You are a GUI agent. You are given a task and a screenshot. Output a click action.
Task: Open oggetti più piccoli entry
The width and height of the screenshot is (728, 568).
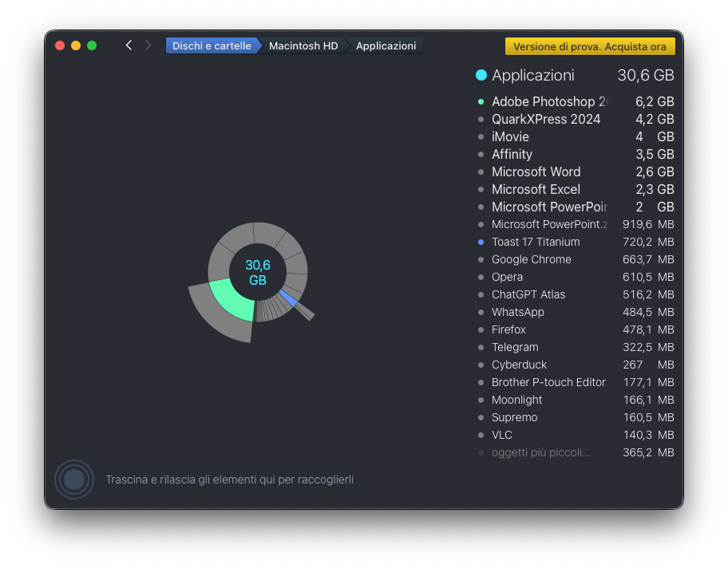576,452
